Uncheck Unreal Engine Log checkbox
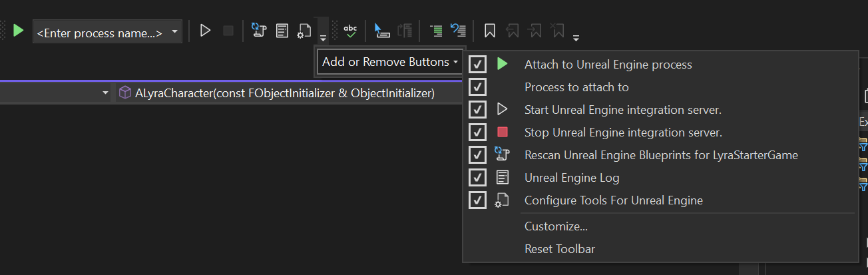868x275 pixels. (x=477, y=178)
